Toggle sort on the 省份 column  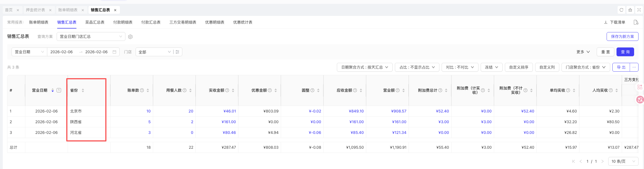tap(83, 90)
